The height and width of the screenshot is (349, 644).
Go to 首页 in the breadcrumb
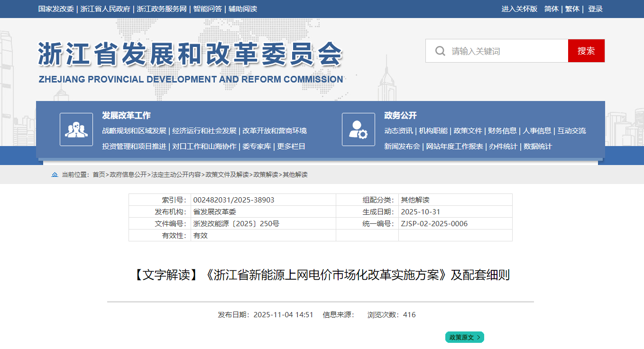(99, 175)
